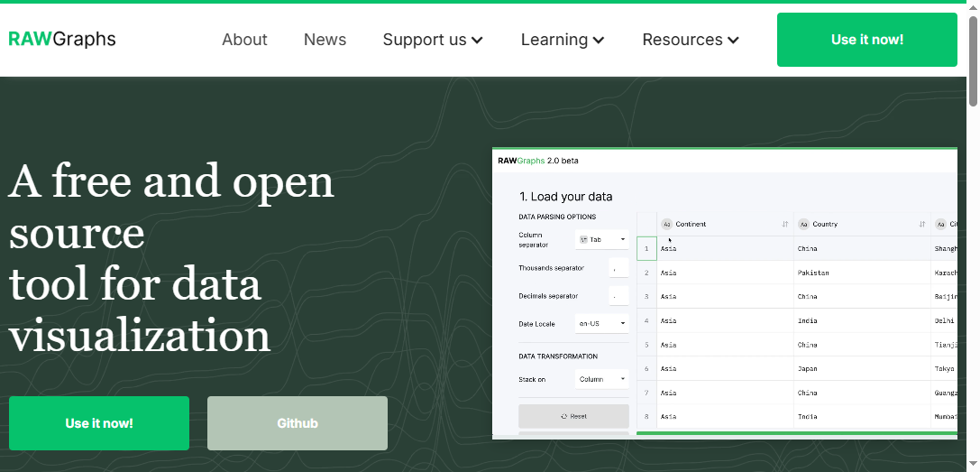Click the header "Use it now!" button
Image resolution: width=980 pixels, height=472 pixels.
click(866, 40)
